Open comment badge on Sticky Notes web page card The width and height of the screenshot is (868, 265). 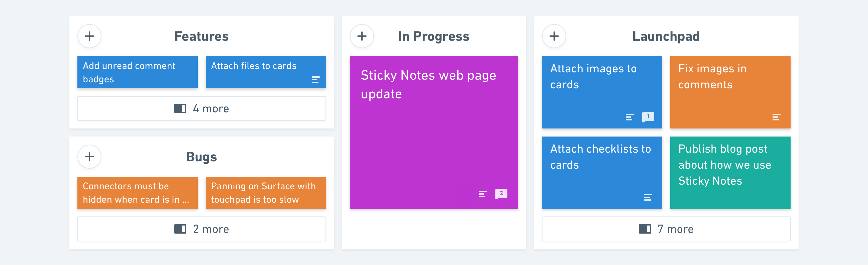coord(501,194)
